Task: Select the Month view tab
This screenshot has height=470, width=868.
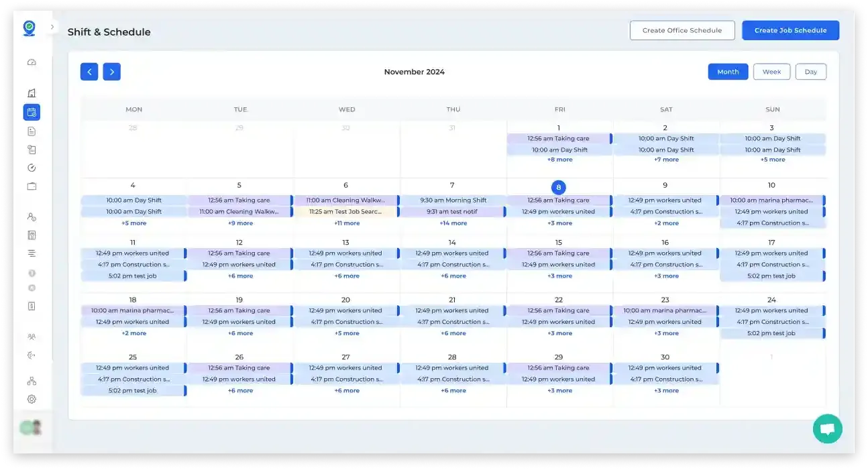Action: (728, 72)
